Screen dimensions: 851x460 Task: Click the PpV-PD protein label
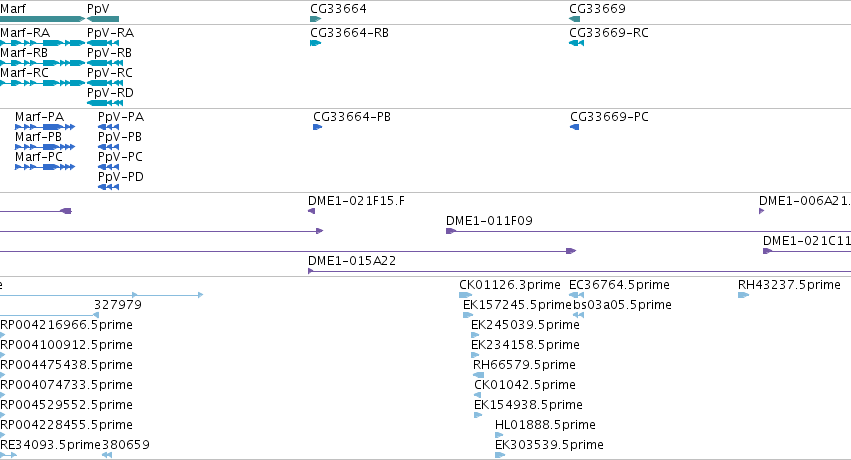click(121, 177)
